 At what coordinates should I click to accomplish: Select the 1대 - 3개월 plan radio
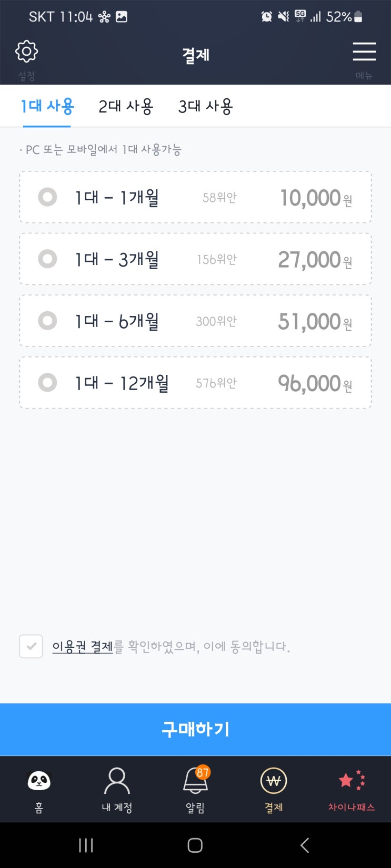(47, 259)
